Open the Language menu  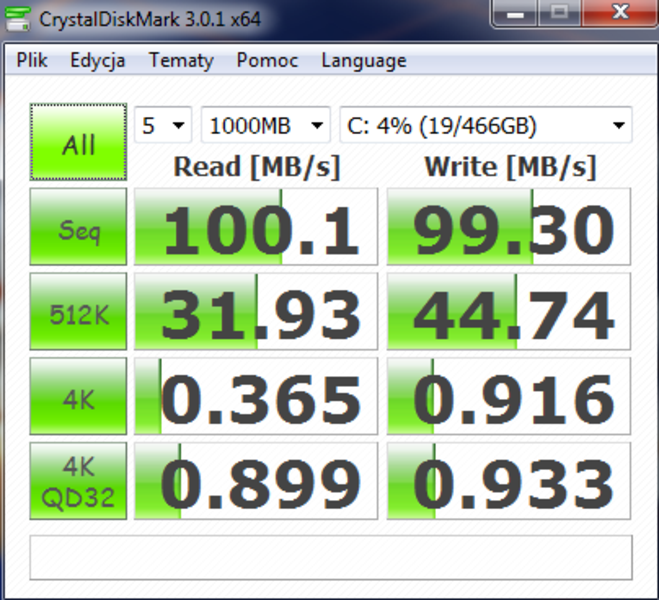[x=364, y=60]
